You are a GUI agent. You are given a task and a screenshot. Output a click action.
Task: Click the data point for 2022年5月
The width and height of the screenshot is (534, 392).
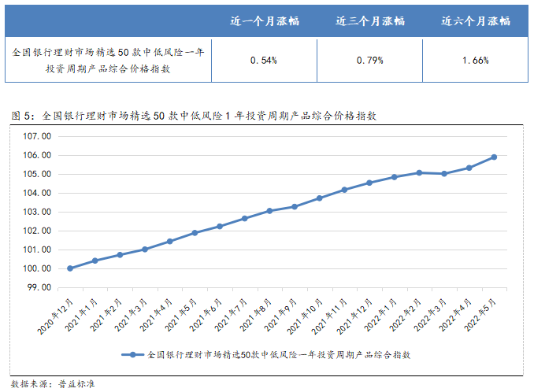coord(494,157)
